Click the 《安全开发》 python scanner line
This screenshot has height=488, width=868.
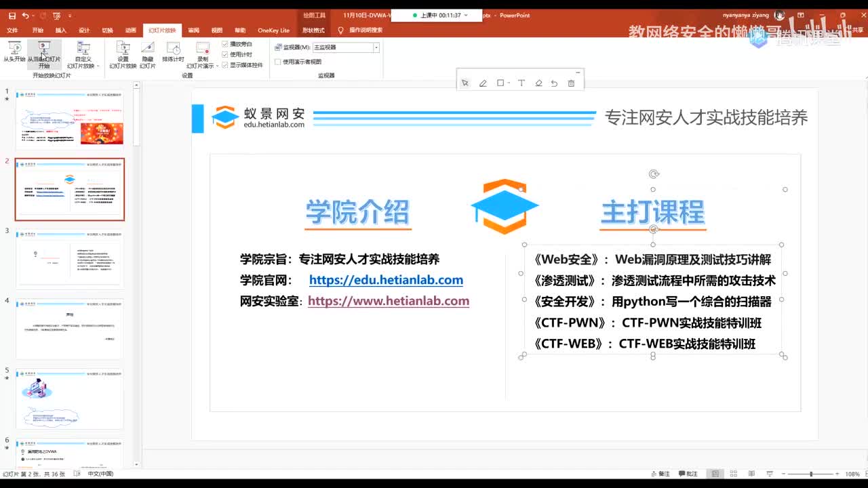pos(652,301)
